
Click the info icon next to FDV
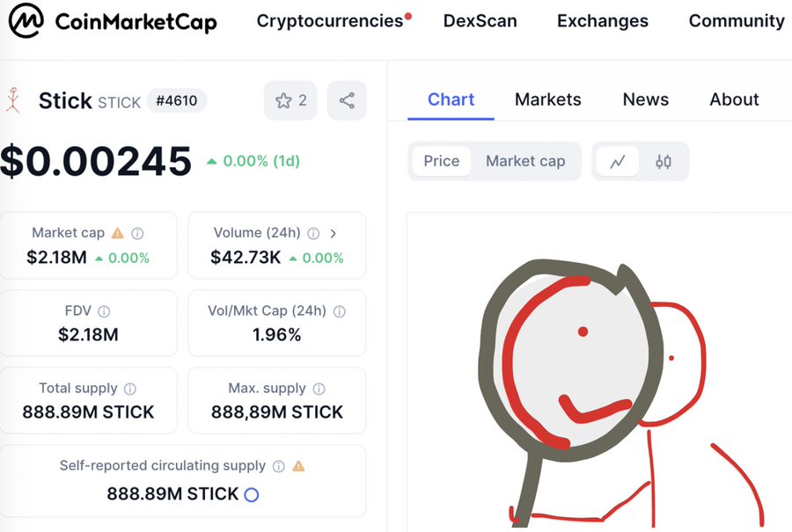tap(104, 311)
